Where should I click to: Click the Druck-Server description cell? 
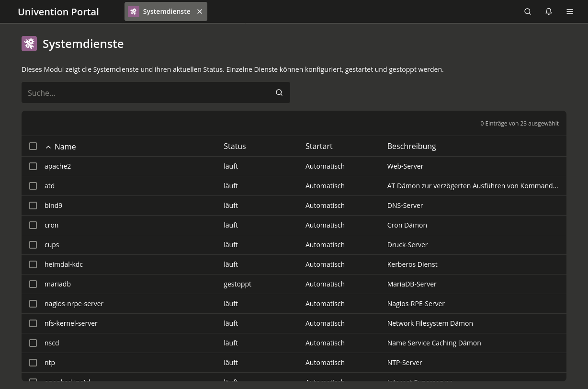tap(407, 245)
